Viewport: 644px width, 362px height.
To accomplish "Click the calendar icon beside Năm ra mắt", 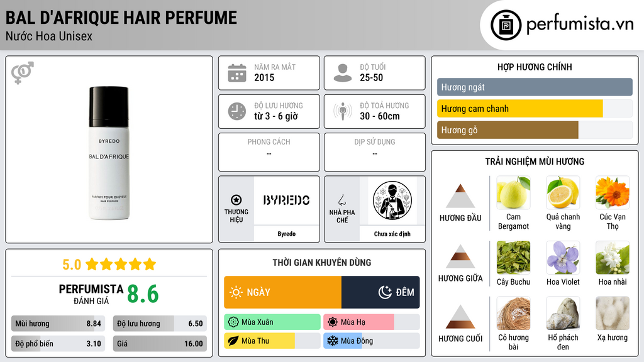I will (237, 73).
